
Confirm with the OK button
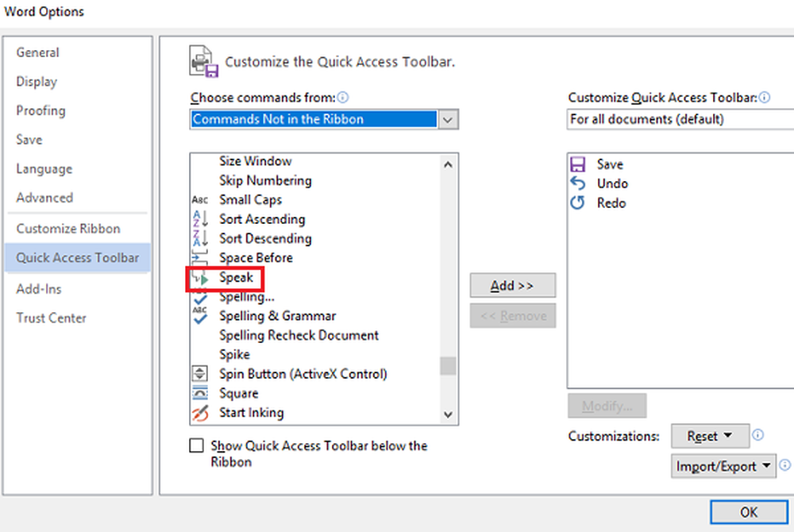pyautogui.click(x=749, y=512)
